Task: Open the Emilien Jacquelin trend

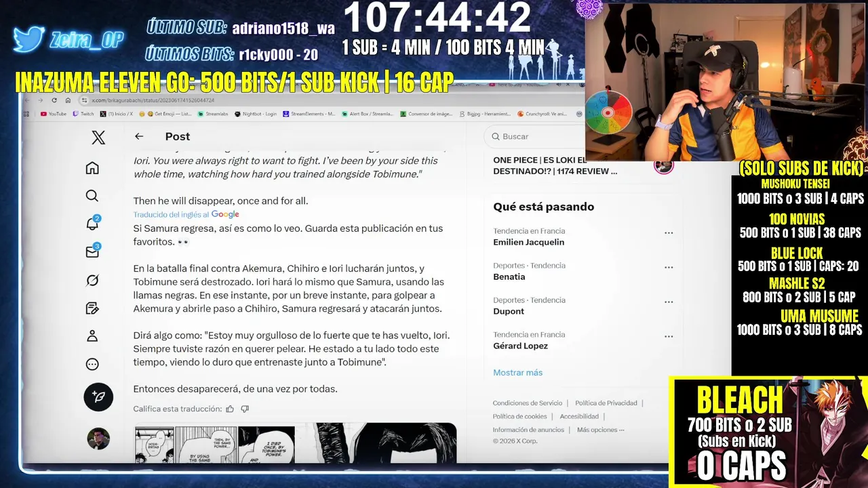Action: coord(528,243)
